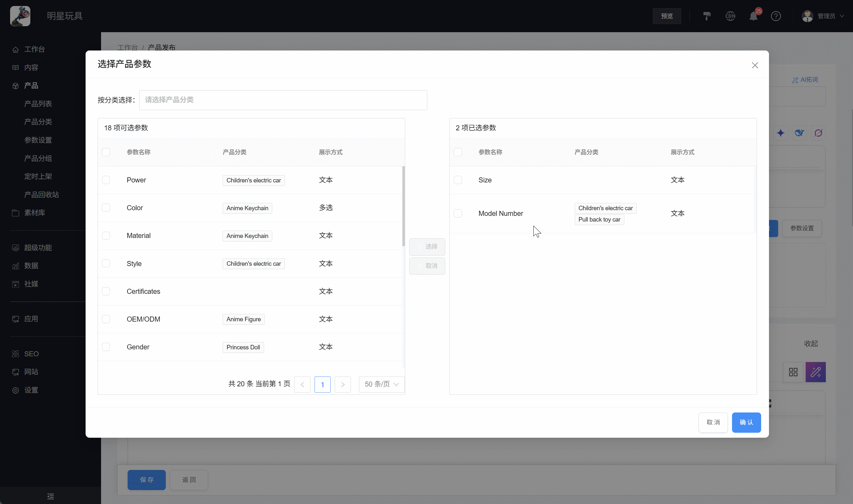Click the notification bell icon
The width and height of the screenshot is (853, 504).
(x=753, y=16)
